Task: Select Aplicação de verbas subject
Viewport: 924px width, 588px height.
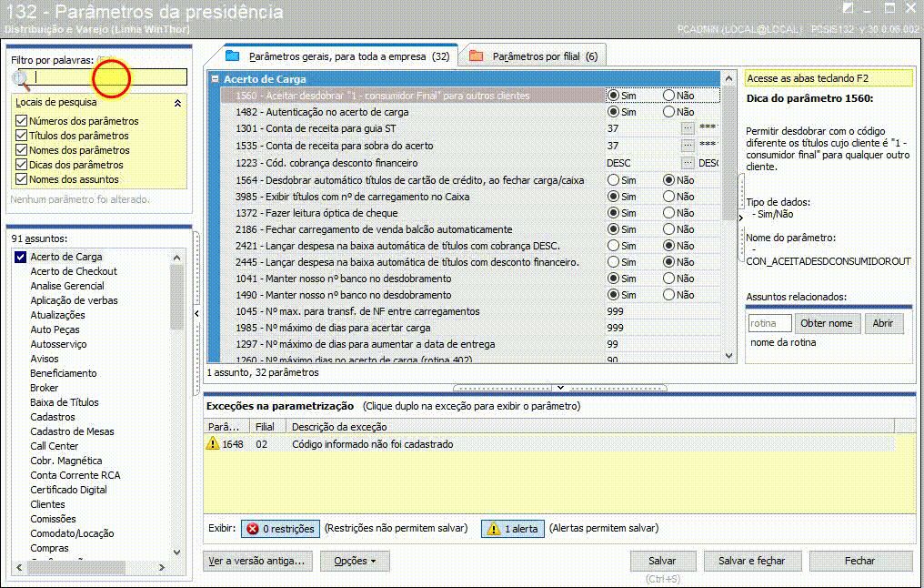Action: click(x=75, y=300)
